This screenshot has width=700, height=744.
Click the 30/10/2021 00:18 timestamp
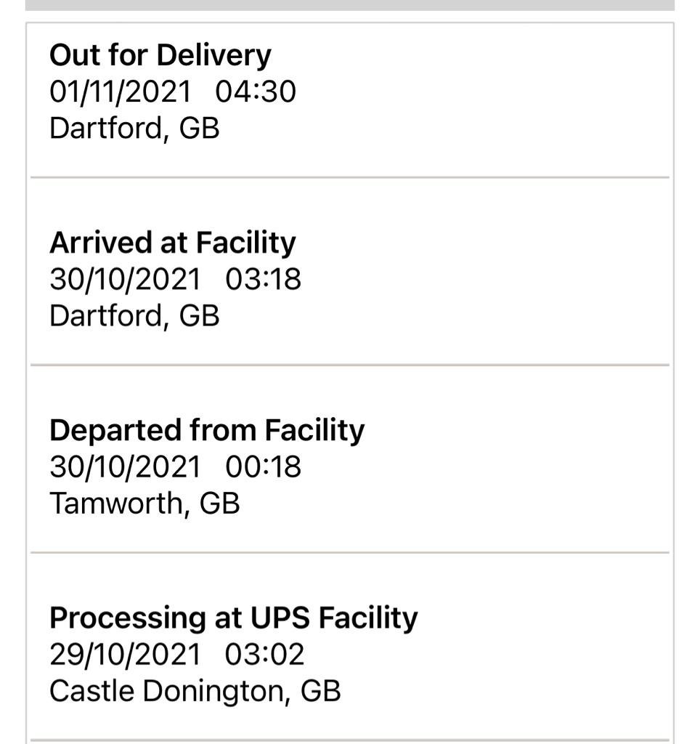(x=175, y=466)
